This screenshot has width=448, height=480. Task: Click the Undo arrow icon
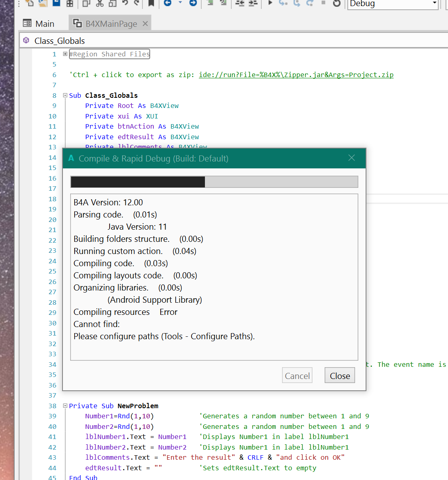pos(125,3)
